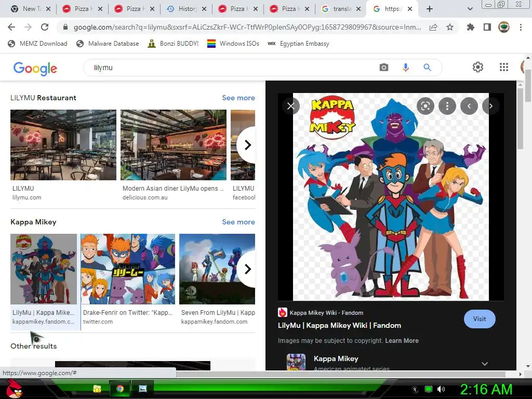Open the Angry Birds start button
532x399 pixels.
click(x=14, y=389)
